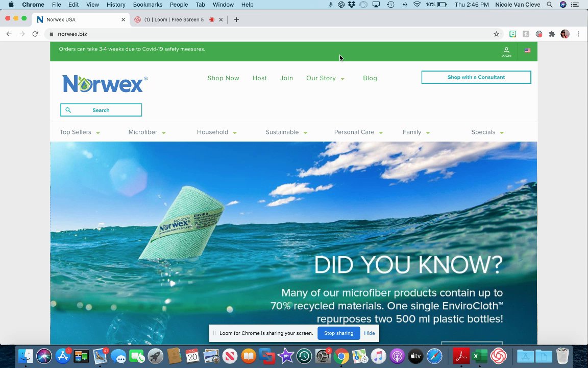Screen dimensions: 588x368
Task: Expand the Sustainable category menu
Action: tap(286, 132)
